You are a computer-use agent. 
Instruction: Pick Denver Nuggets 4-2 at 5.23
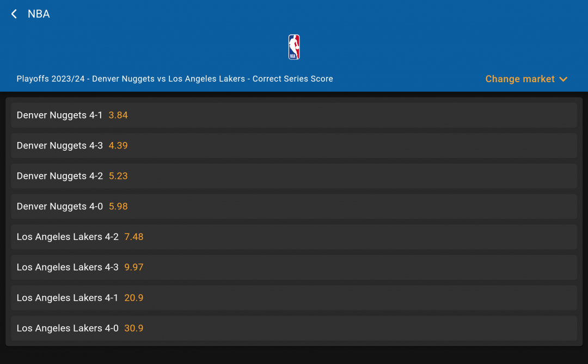click(x=294, y=176)
